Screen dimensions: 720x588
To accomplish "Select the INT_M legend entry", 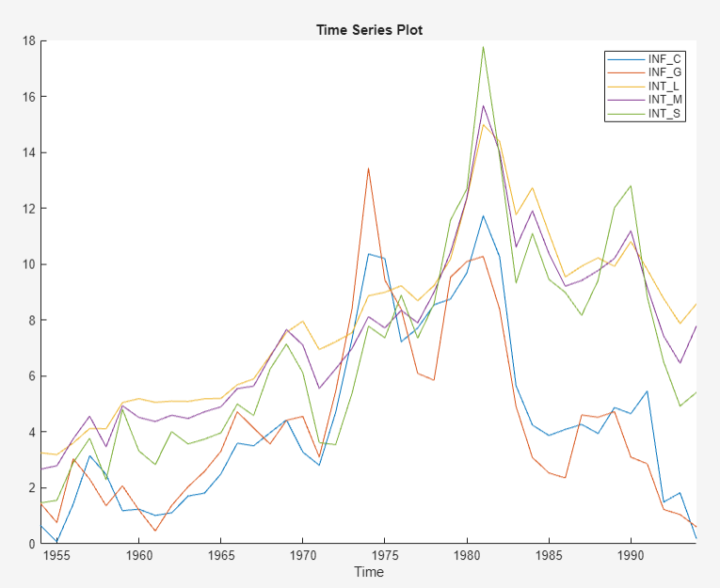I will pyautogui.click(x=644, y=100).
